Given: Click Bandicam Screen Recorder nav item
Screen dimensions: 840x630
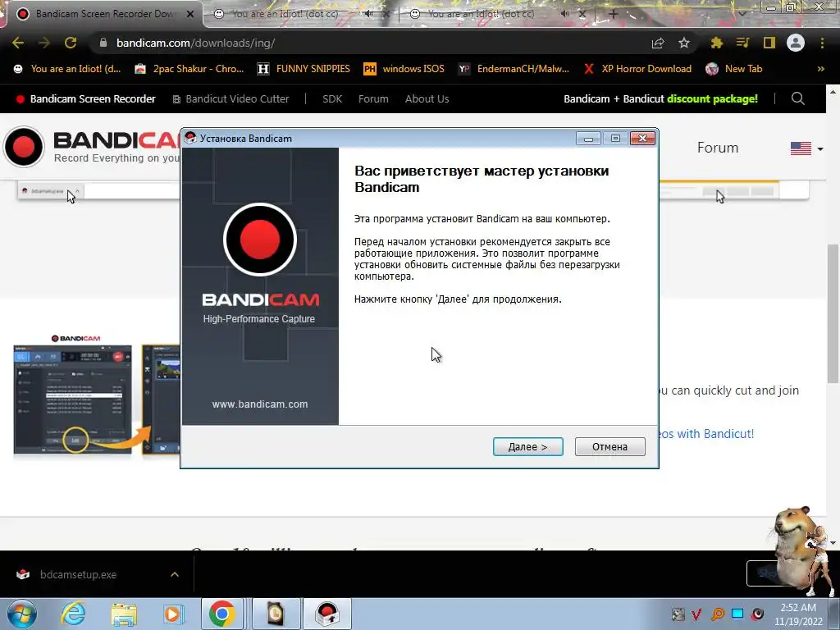Looking at the screenshot, I should coord(85,98).
